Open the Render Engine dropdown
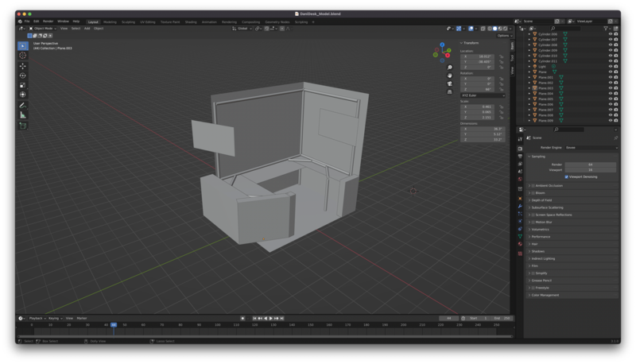The image size is (636, 364). tap(591, 148)
